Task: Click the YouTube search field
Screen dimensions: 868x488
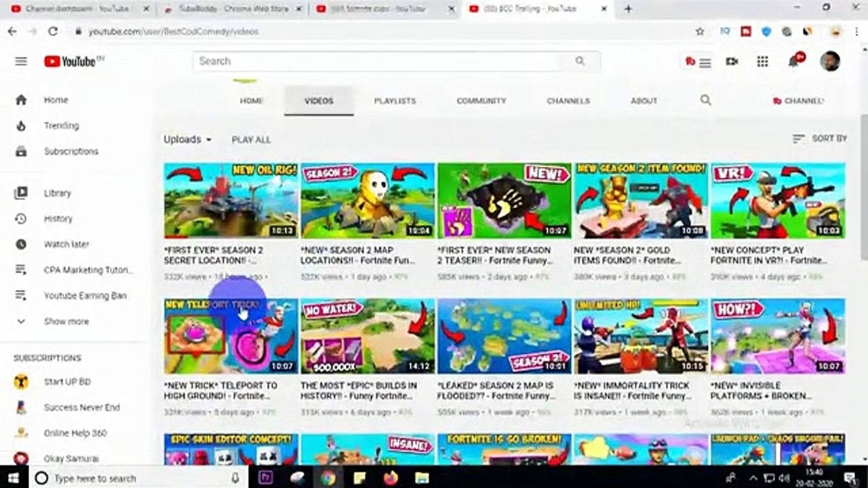Action: 376,61
